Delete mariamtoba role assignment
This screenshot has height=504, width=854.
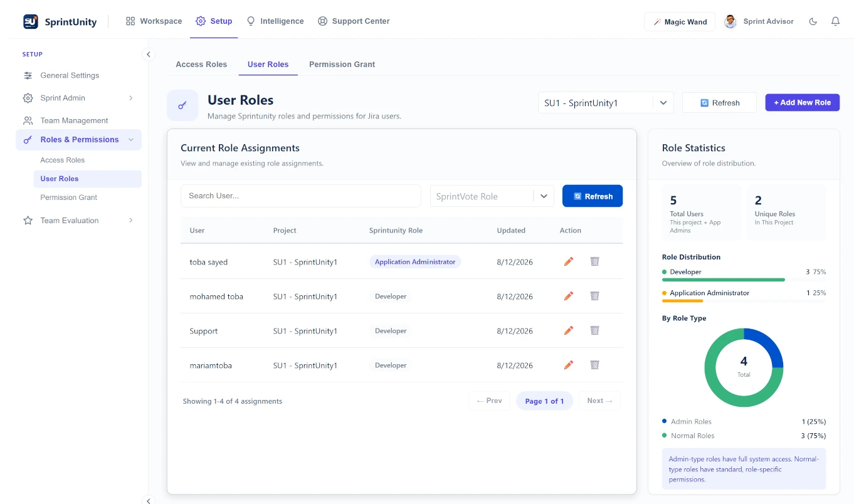pos(594,365)
